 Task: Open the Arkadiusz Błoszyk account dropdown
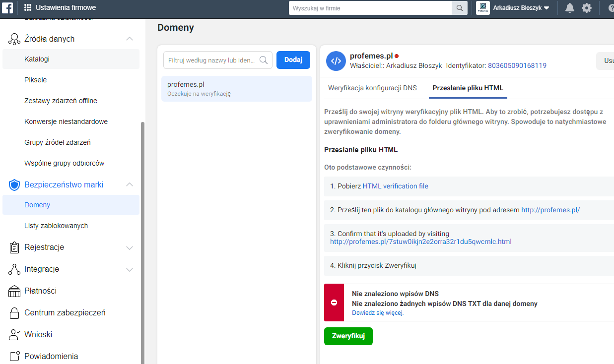tap(521, 8)
